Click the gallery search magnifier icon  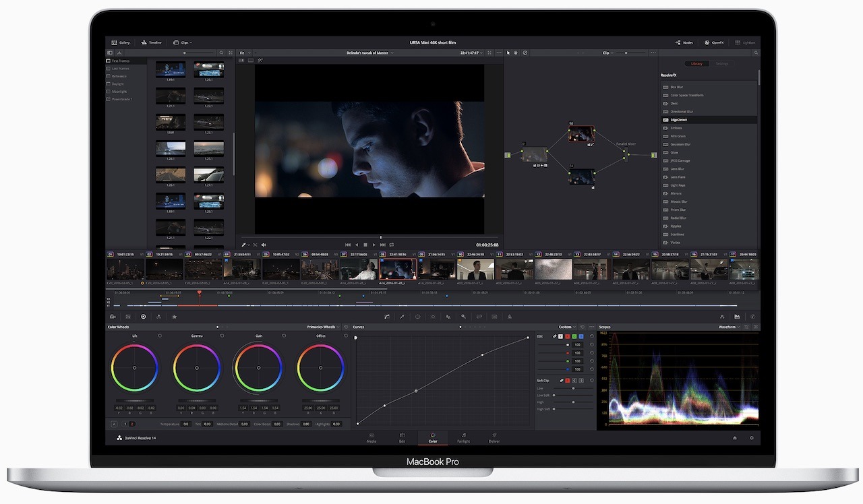click(x=222, y=53)
